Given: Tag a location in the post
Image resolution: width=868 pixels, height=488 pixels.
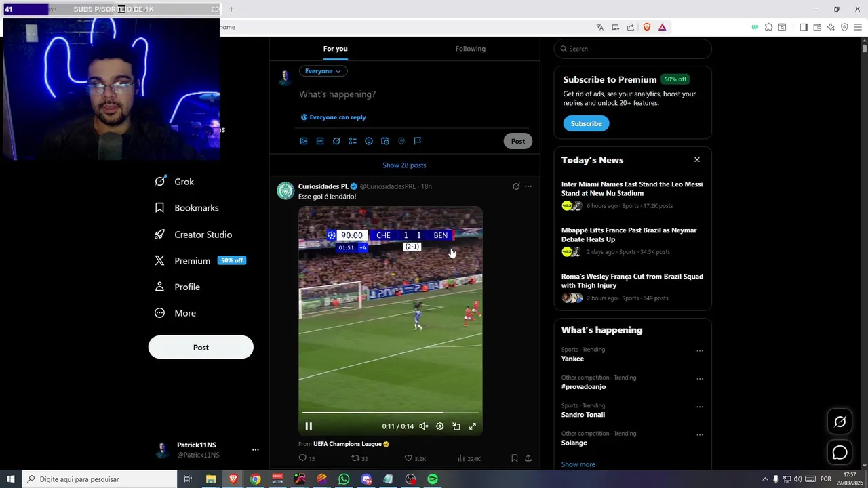Looking at the screenshot, I should tap(401, 141).
